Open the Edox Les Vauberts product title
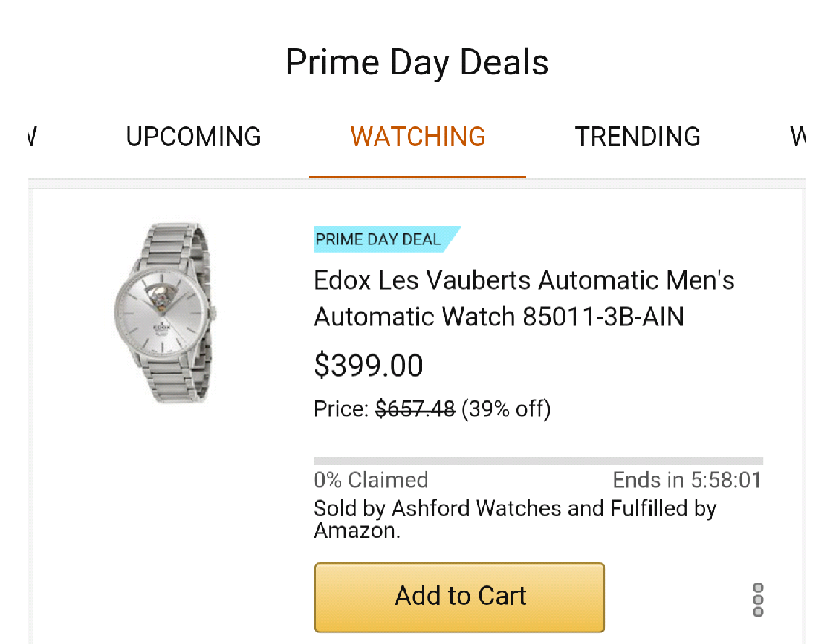The width and height of the screenshot is (833, 644). click(524, 298)
